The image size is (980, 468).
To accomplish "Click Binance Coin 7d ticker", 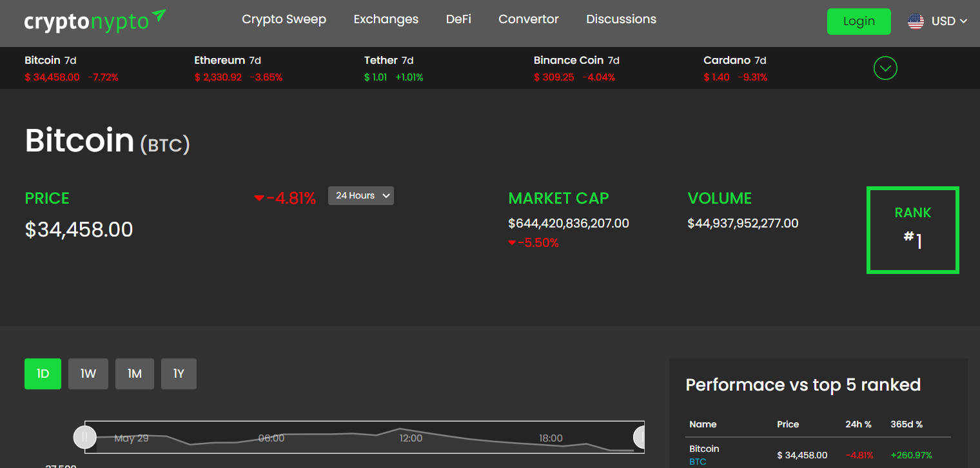I will [x=576, y=60].
